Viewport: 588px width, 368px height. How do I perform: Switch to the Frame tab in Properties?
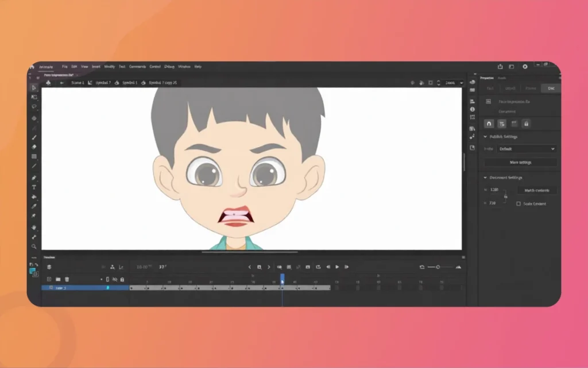(531, 88)
